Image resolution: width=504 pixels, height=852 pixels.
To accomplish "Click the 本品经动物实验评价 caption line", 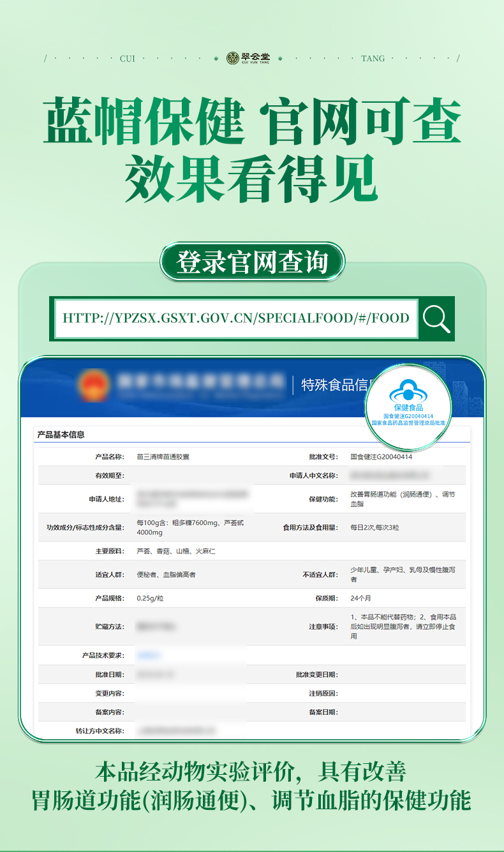I will [251, 772].
